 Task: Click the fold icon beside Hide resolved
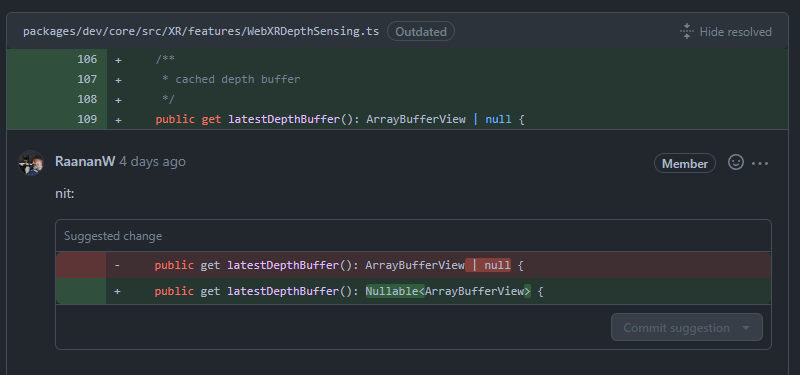[x=687, y=32]
